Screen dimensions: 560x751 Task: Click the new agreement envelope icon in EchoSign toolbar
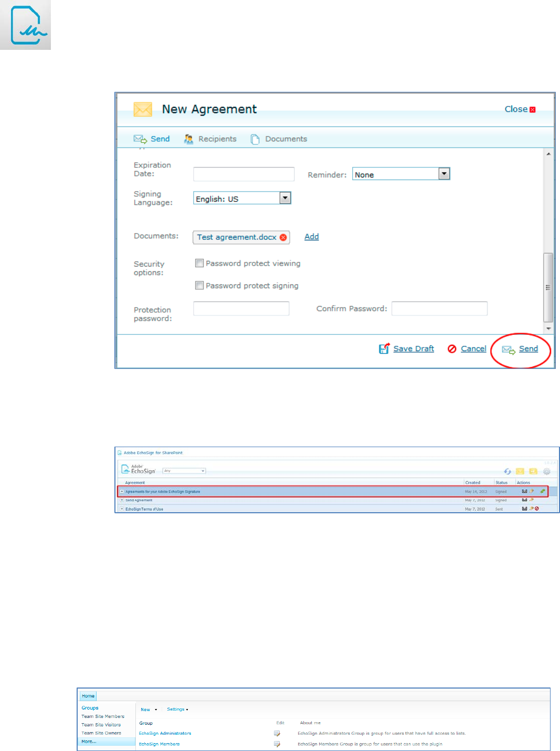[x=520, y=471]
